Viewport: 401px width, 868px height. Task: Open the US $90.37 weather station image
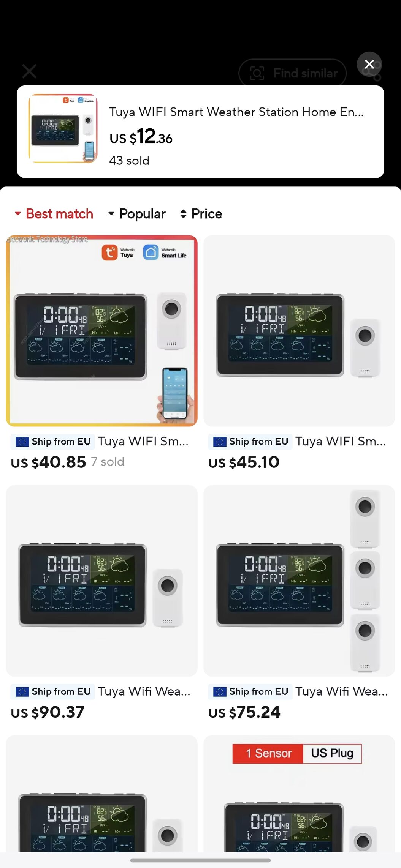click(x=101, y=581)
